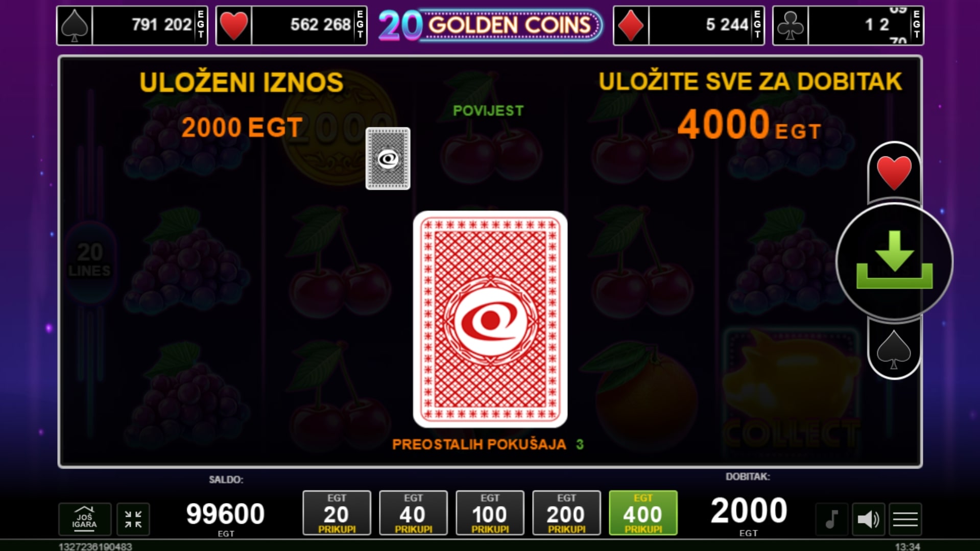
Task: Choose the black spade gamble button
Action: (894, 349)
